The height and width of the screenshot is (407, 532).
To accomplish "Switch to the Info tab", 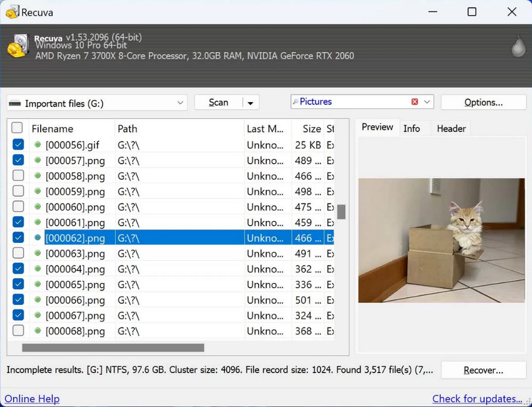I will (412, 128).
